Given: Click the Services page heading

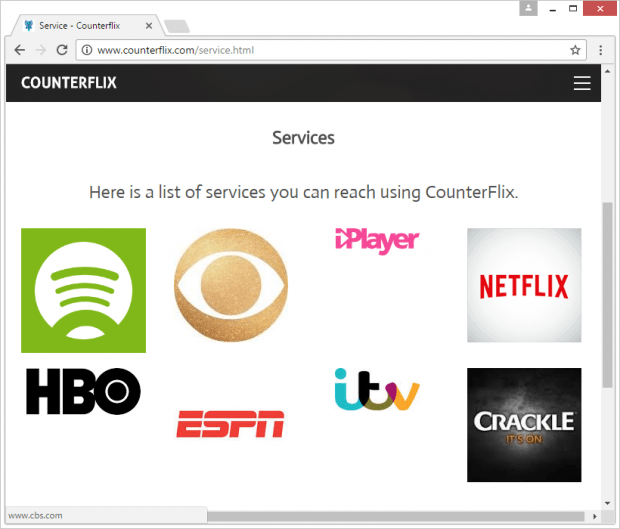Looking at the screenshot, I should tap(303, 138).
